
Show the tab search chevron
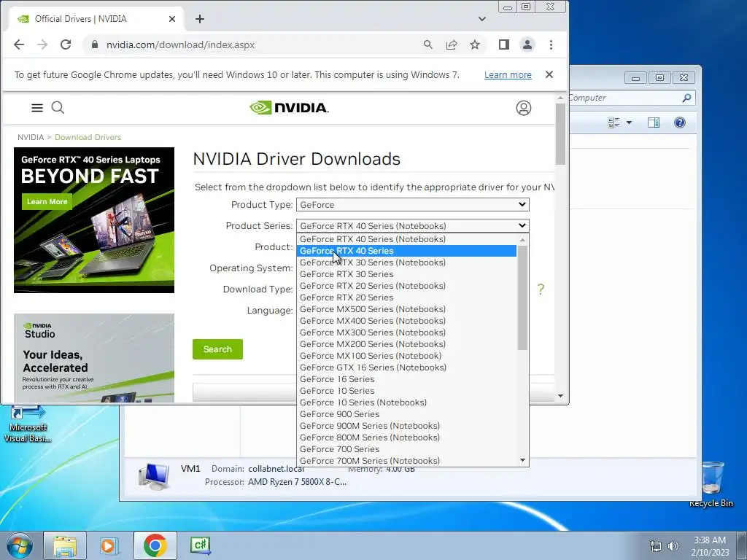(x=482, y=19)
